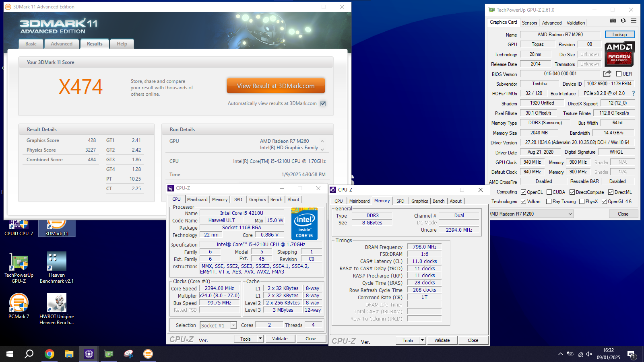Screen dimensions: 644x362
Task: Open Google Chrome from the taskbar
Action: (x=50, y=354)
